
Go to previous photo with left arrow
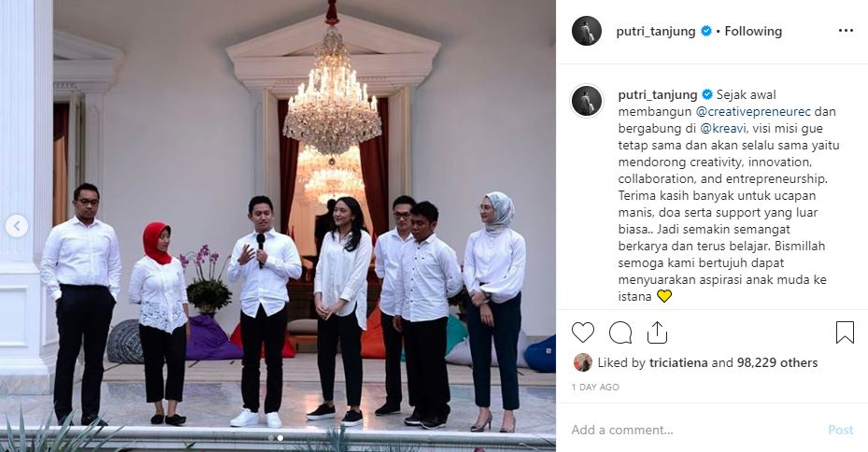17,226
